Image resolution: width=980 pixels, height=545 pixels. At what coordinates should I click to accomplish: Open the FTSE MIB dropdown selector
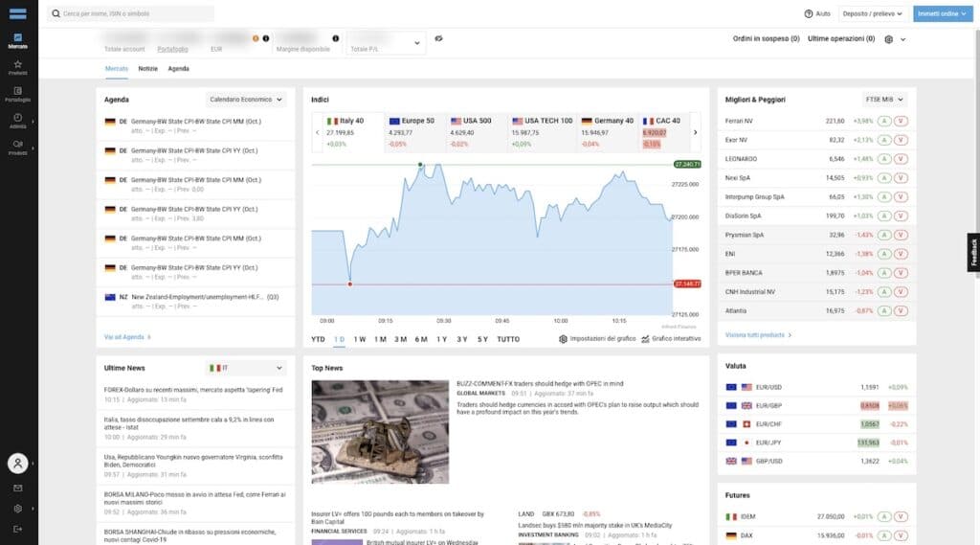click(883, 99)
